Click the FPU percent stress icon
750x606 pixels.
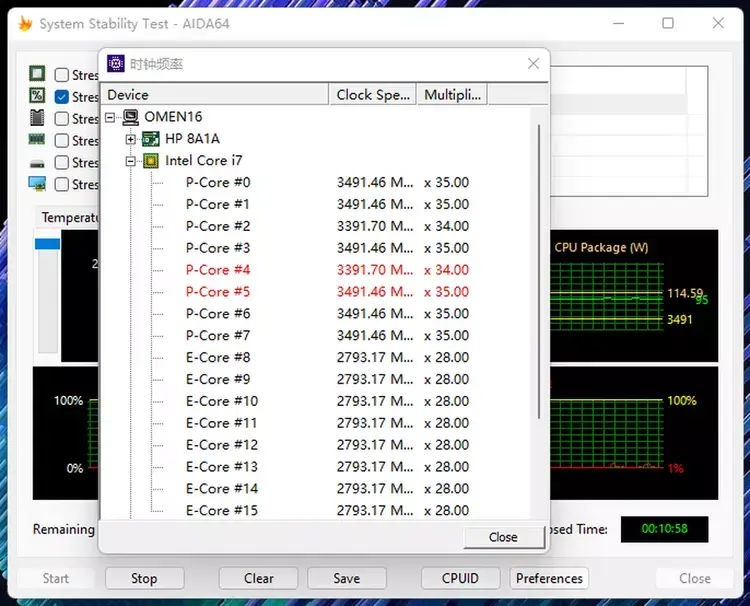click(37, 95)
